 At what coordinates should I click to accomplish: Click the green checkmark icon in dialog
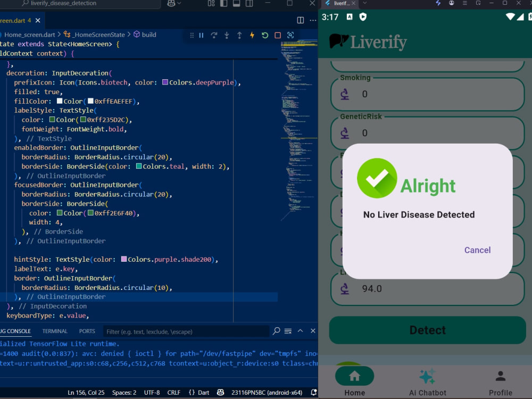click(377, 178)
